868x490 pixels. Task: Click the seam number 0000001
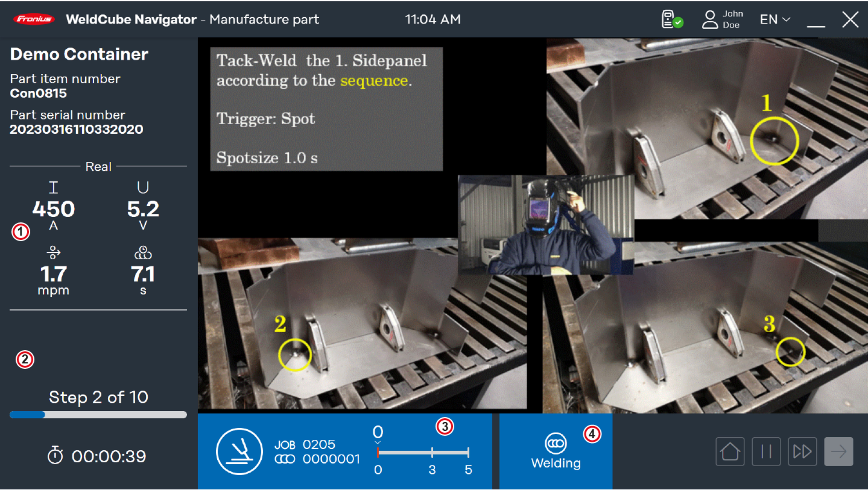pos(331,459)
